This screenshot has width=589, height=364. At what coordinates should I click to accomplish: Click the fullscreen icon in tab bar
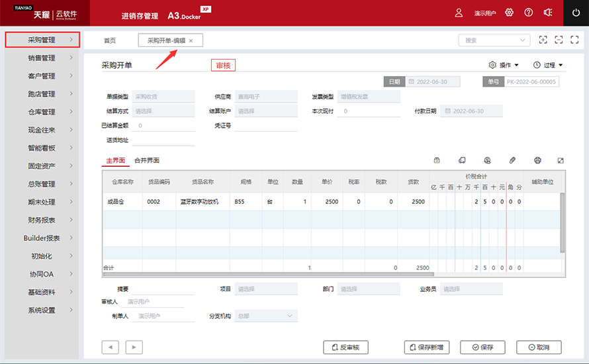pyautogui.click(x=574, y=40)
